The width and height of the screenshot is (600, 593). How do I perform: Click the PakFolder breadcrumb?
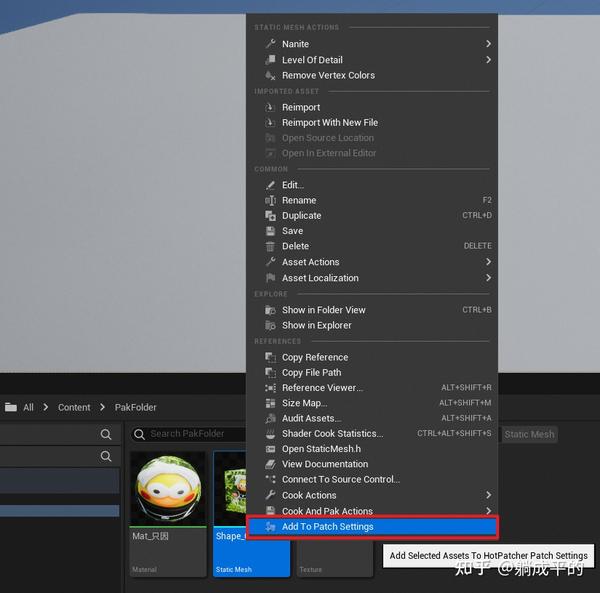tap(135, 407)
